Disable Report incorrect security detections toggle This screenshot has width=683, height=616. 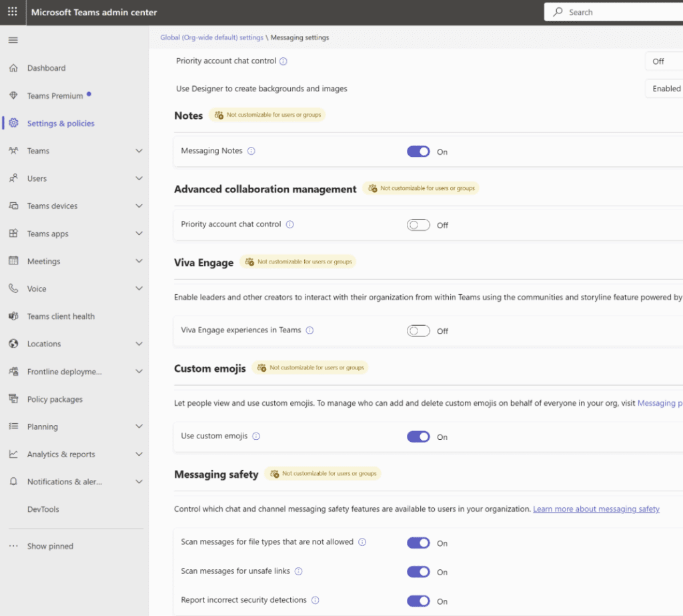(418, 601)
